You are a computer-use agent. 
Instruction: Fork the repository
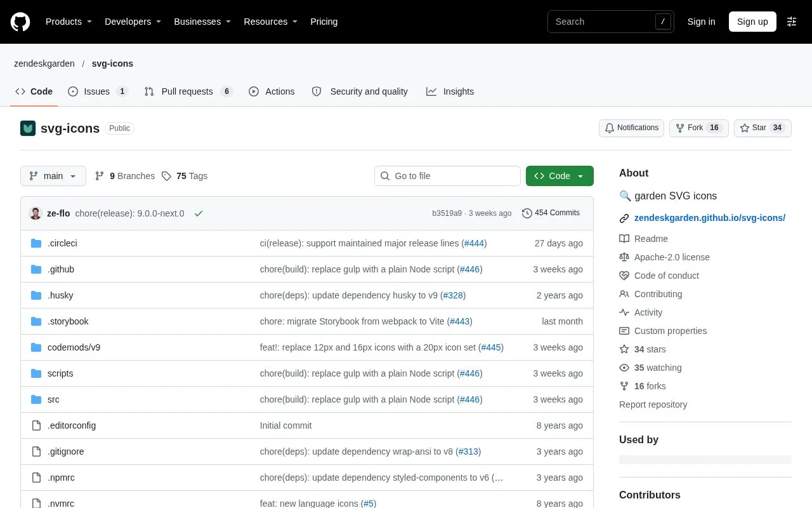coord(698,128)
